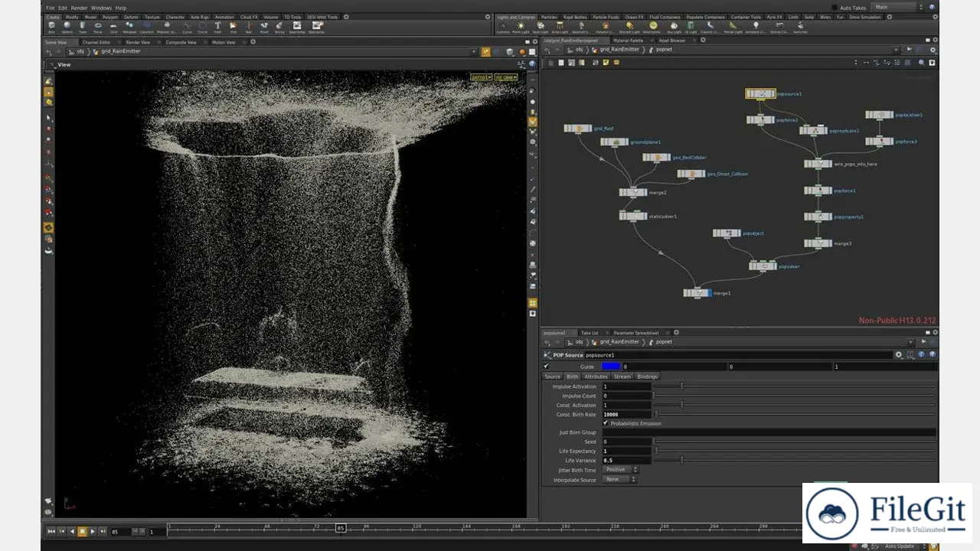This screenshot has height=551, width=980.
Task: Open the File menu
Action: point(50,8)
